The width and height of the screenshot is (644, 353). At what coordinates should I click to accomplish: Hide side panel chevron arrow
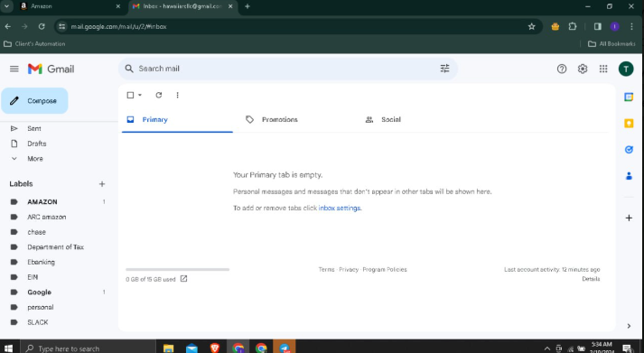tap(629, 326)
